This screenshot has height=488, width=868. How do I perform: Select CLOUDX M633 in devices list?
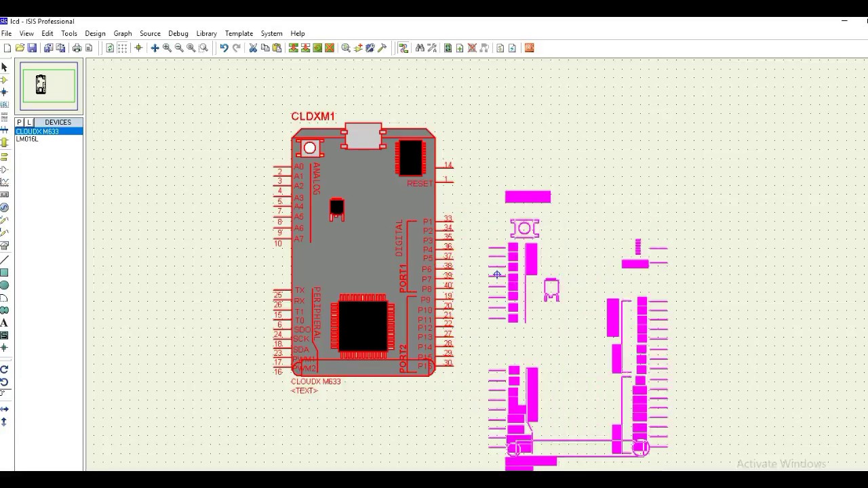coord(49,131)
